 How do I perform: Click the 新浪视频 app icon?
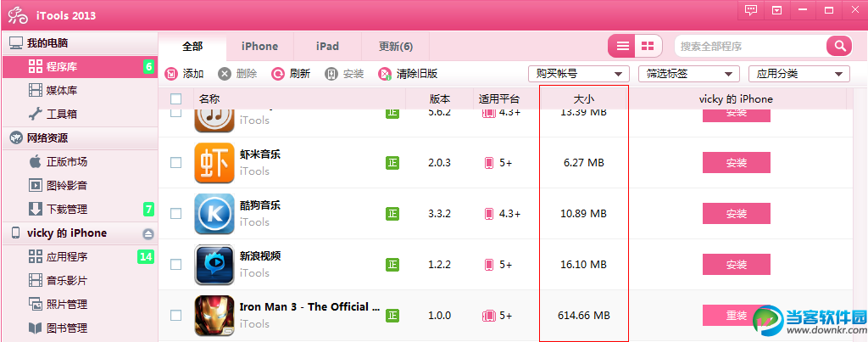[214, 265]
